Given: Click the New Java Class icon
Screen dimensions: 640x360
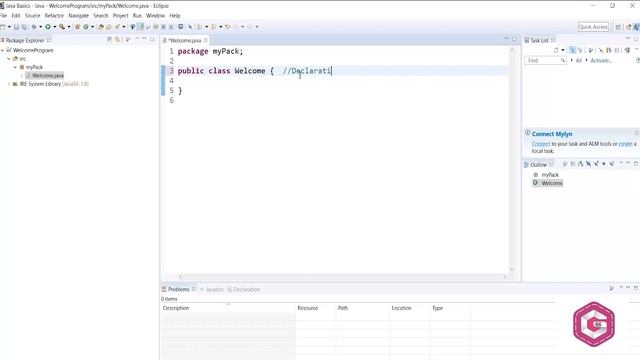Looking at the screenshot, I should coord(86,27).
